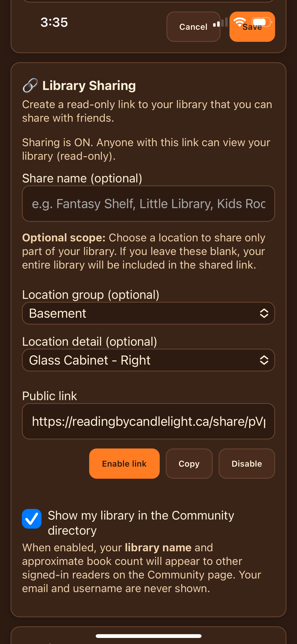Viewport: 297px width, 644px height.
Task: Change Basement to another location group
Action: tap(148, 313)
